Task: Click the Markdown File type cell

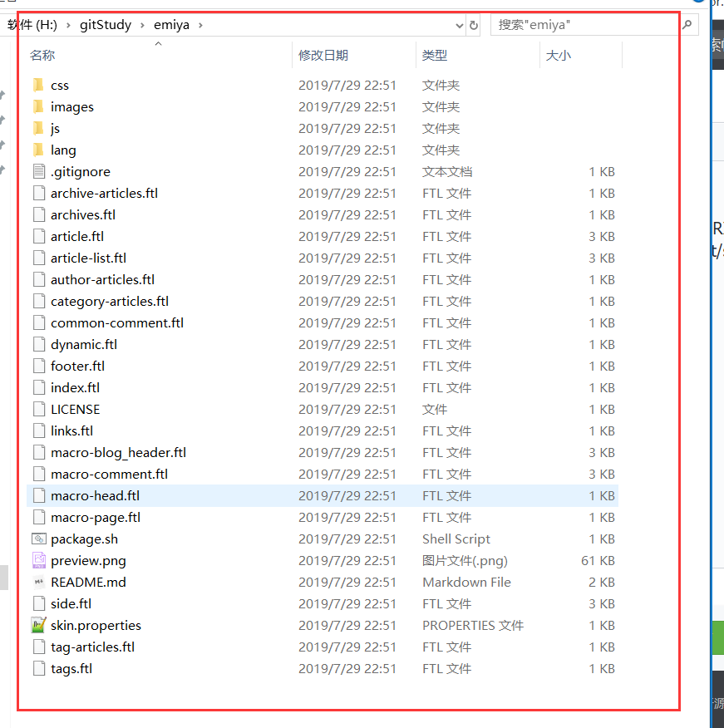Action: click(x=466, y=582)
